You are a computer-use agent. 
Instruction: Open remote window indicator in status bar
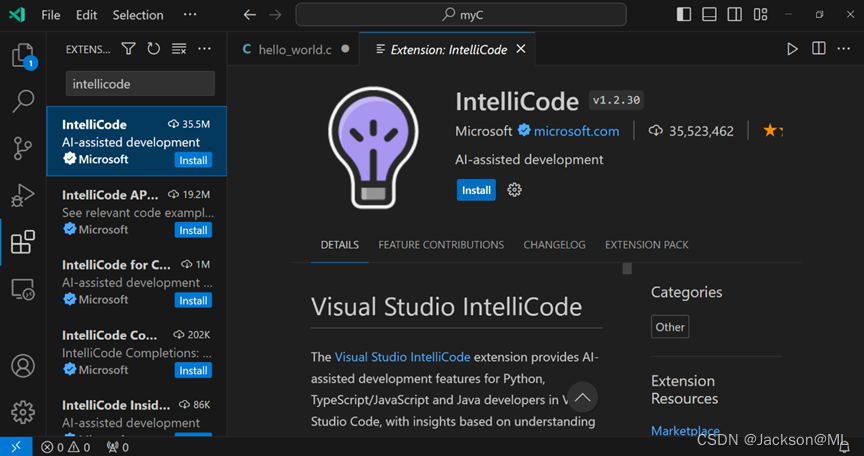(x=16, y=447)
